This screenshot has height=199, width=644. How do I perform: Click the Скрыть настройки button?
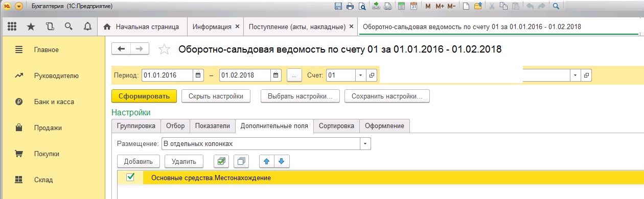212,96
